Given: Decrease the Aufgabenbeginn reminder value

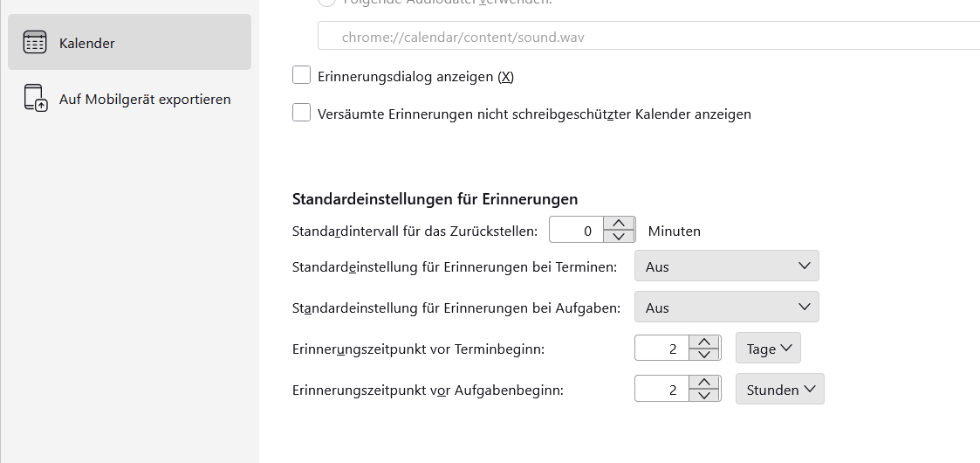Looking at the screenshot, I should (704, 396).
